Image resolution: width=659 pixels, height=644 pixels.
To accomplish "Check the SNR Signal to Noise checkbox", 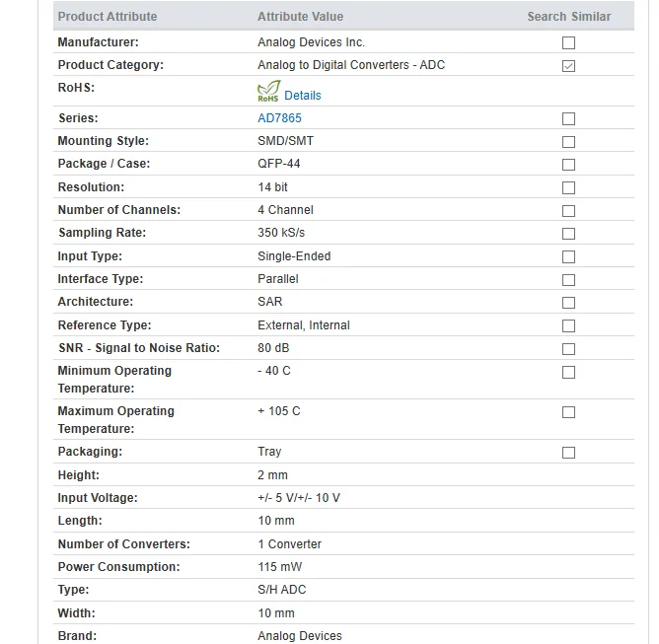I will (568, 349).
